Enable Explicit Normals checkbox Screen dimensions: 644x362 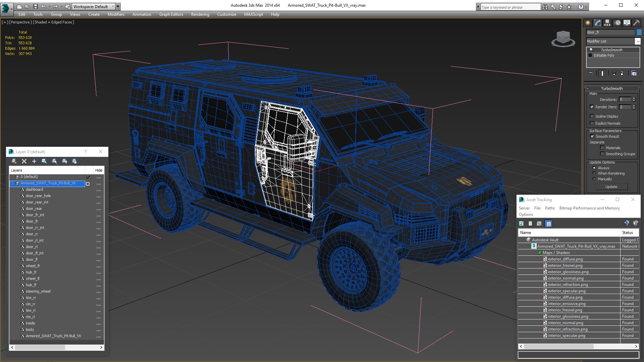(x=592, y=123)
